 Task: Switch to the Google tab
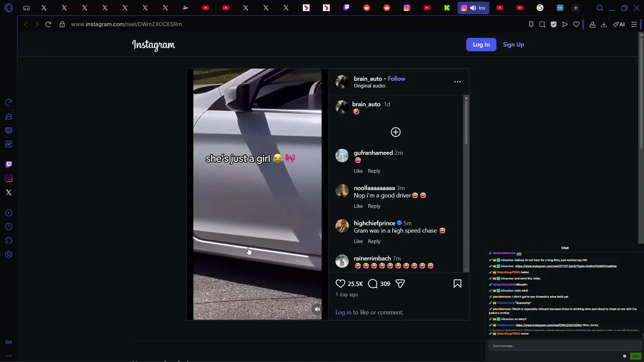click(x=540, y=8)
